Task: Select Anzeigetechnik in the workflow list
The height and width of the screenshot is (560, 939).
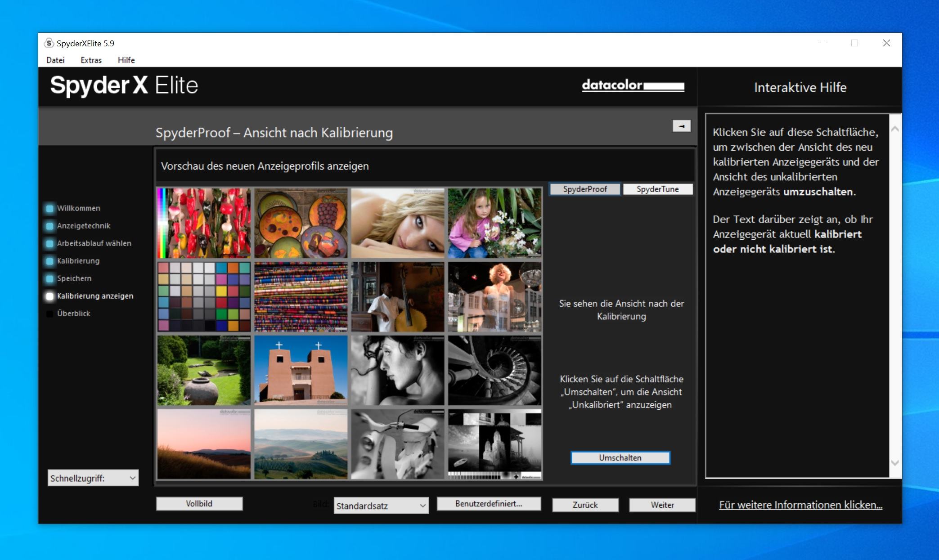Action: (x=84, y=226)
